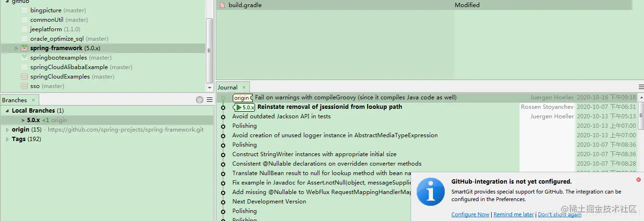
Task: Dismiss the GitHub-integration notification with red X
Action: tap(638, 180)
